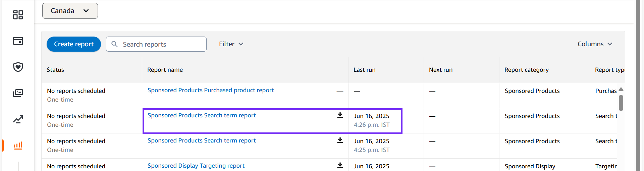Open Sponsored Products Purchased product report link
This screenshot has height=171, width=644.
click(211, 90)
